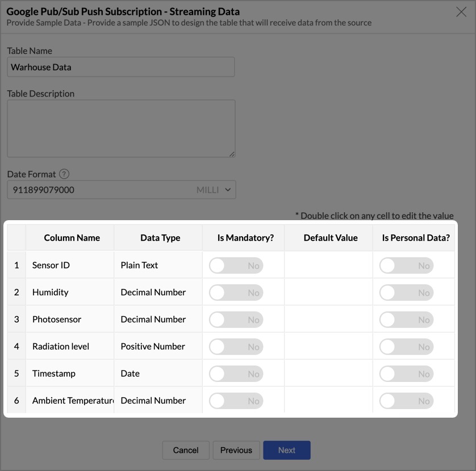Select the Data Type cell for Timestamp
476x471 pixels.
[158, 373]
